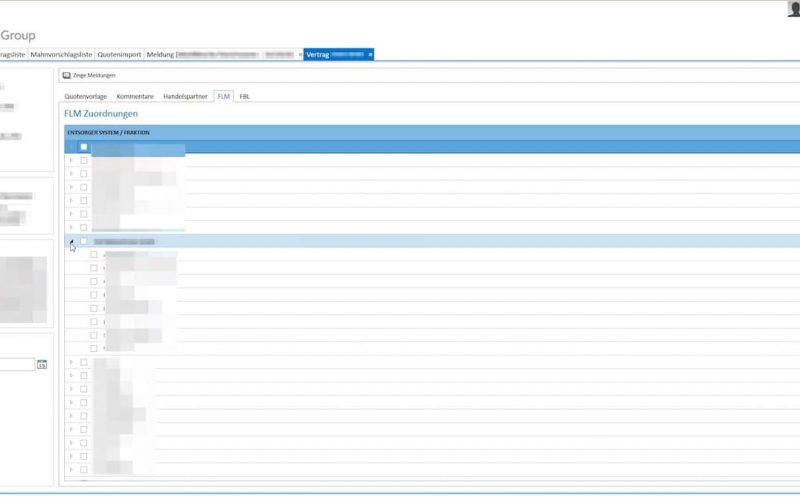
Task: Close the Vertrag tab
Action: point(370,55)
